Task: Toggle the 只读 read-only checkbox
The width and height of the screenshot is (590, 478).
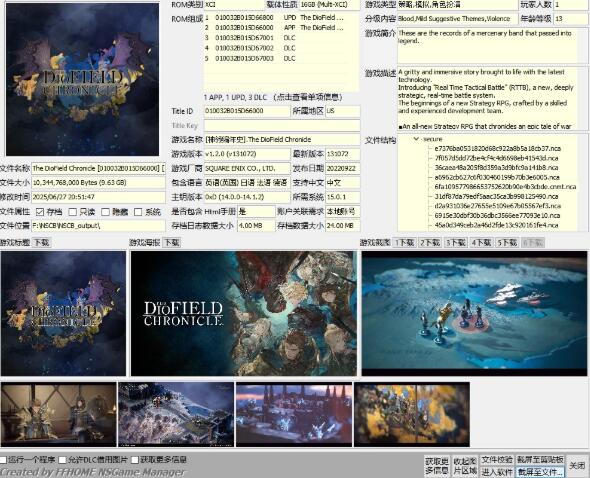Action: click(x=73, y=212)
